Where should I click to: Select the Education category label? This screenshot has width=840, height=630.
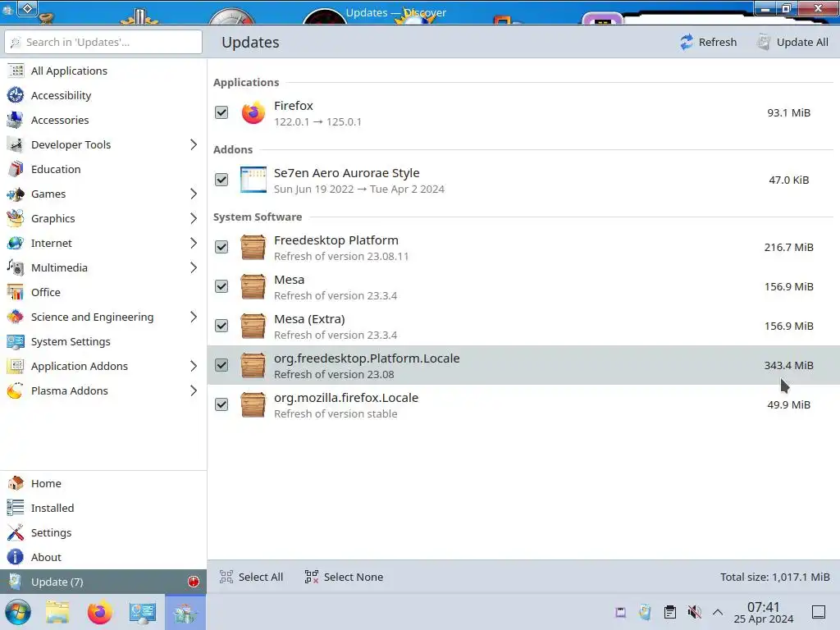56,169
